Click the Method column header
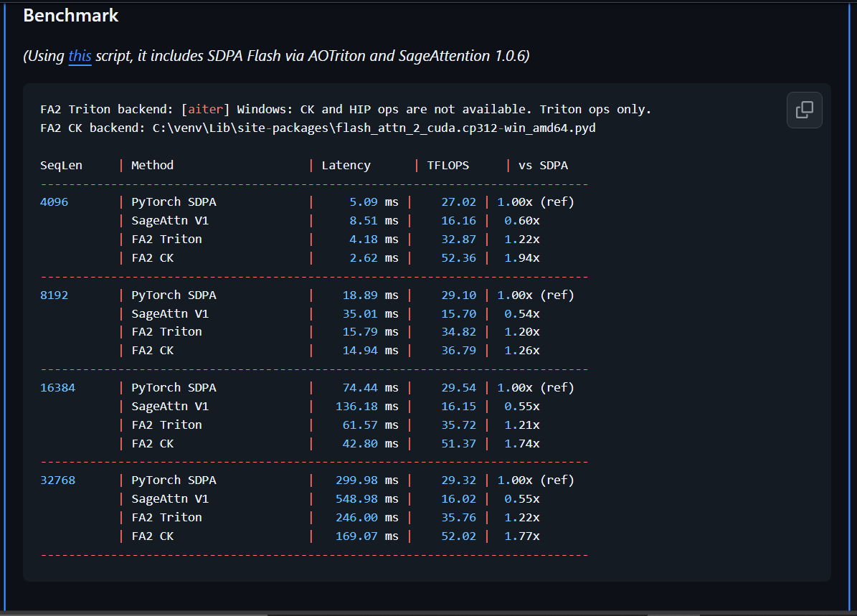Screen dimensions: 857x616 153,165
